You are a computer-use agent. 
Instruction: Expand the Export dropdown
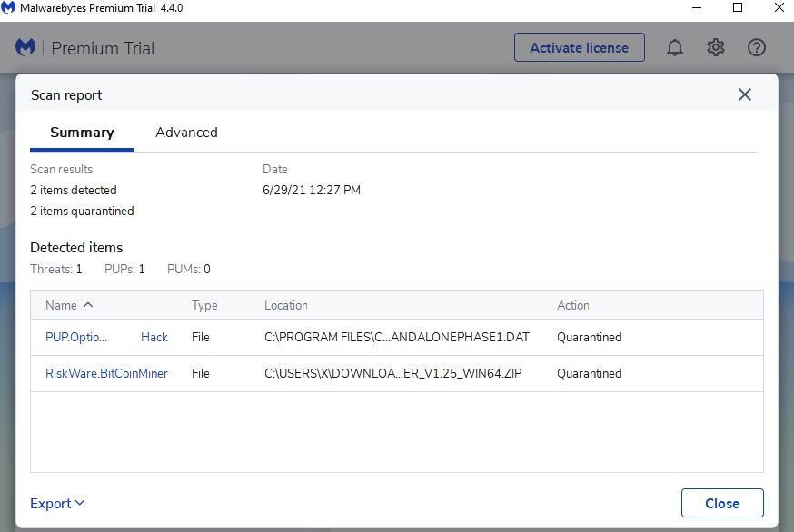[x=57, y=504]
